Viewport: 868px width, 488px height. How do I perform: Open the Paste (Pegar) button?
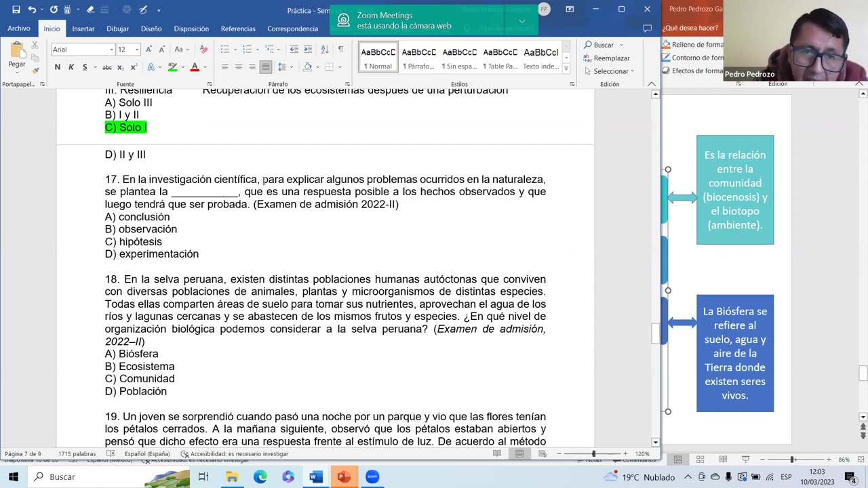click(x=17, y=56)
